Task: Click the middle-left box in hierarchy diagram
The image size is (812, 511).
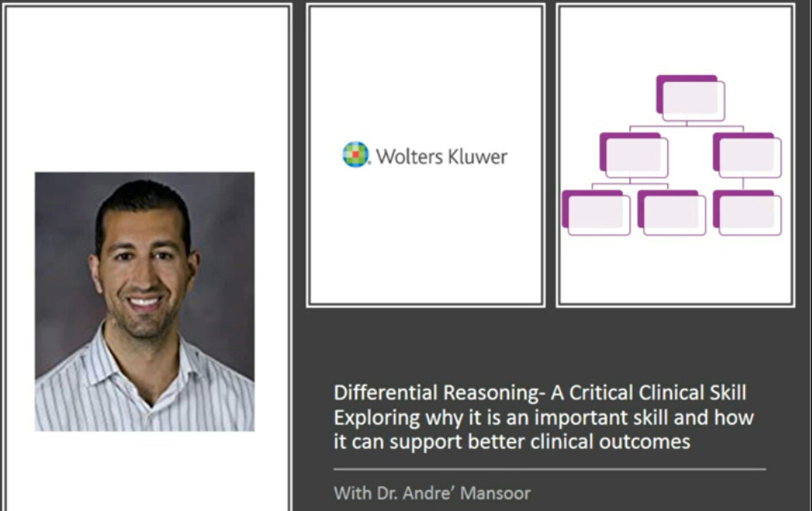Action: click(x=634, y=155)
